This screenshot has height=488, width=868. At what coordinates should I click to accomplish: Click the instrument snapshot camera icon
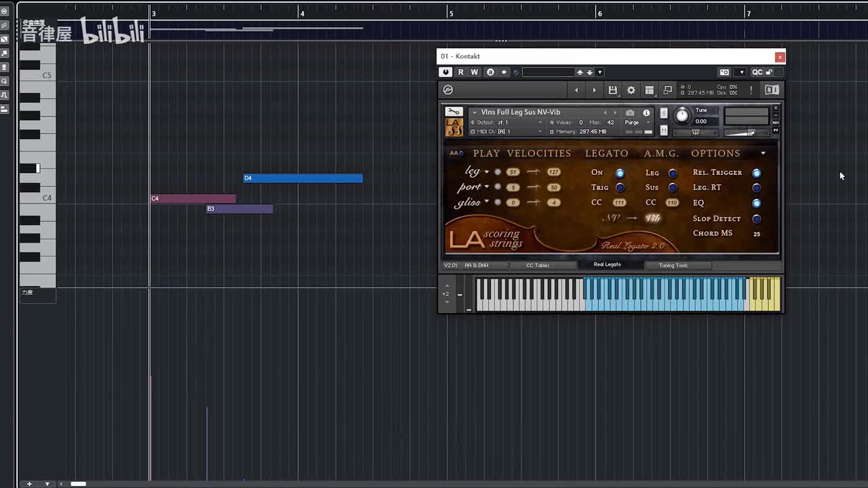pyautogui.click(x=630, y=113)
